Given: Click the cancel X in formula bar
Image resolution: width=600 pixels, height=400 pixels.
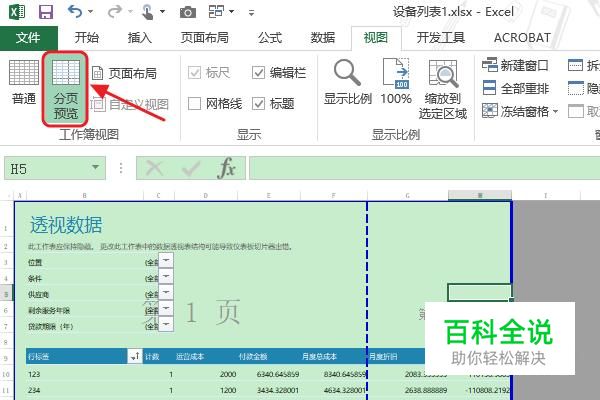Looking at the screenshot, I should pos(154,168).
